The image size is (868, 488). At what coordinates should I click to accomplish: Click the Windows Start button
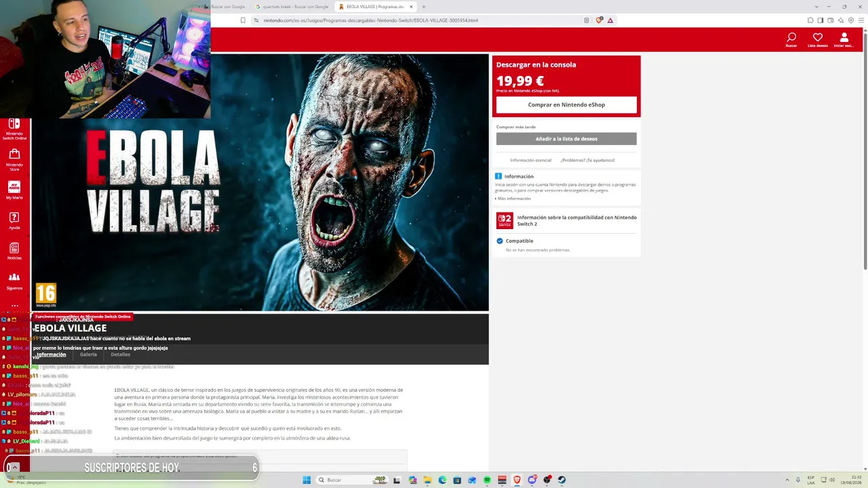307,480
